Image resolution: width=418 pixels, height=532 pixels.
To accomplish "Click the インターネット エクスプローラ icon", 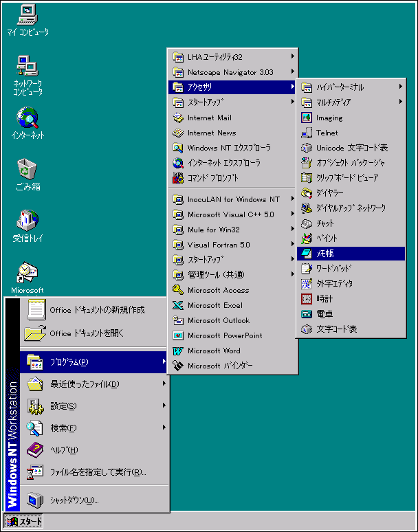I will tap(178, 163).
